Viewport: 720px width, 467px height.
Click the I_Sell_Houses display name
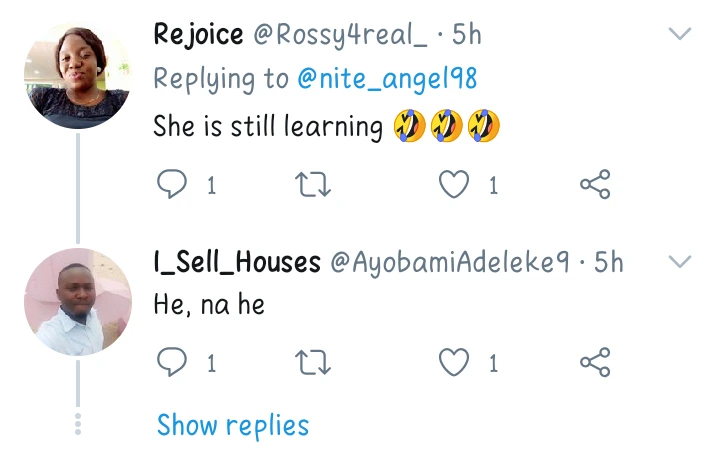pyautogui.click(x=237, y=262)
